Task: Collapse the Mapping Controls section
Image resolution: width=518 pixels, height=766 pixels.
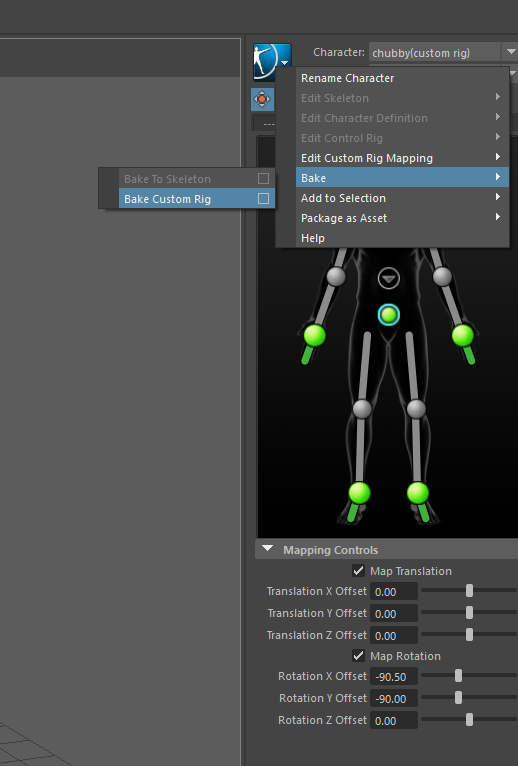Action: point(267,549)
